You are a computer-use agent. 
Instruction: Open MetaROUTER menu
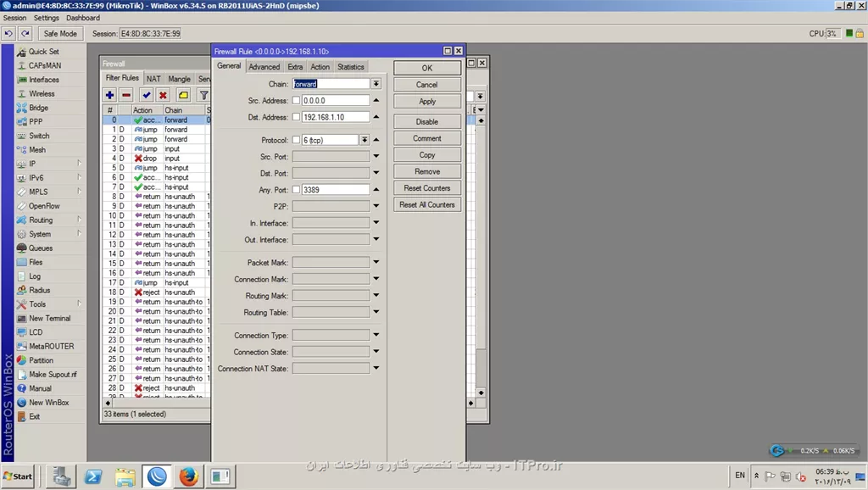click(51, 346)
